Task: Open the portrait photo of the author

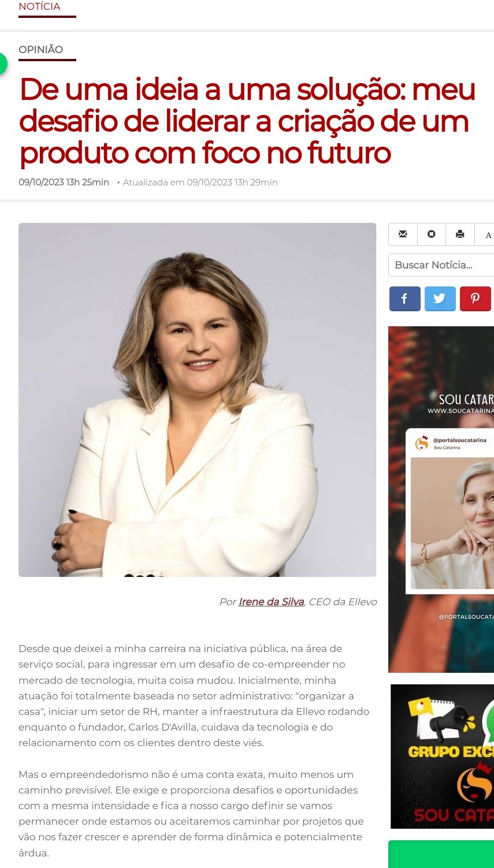Action: tap(197, 400)
